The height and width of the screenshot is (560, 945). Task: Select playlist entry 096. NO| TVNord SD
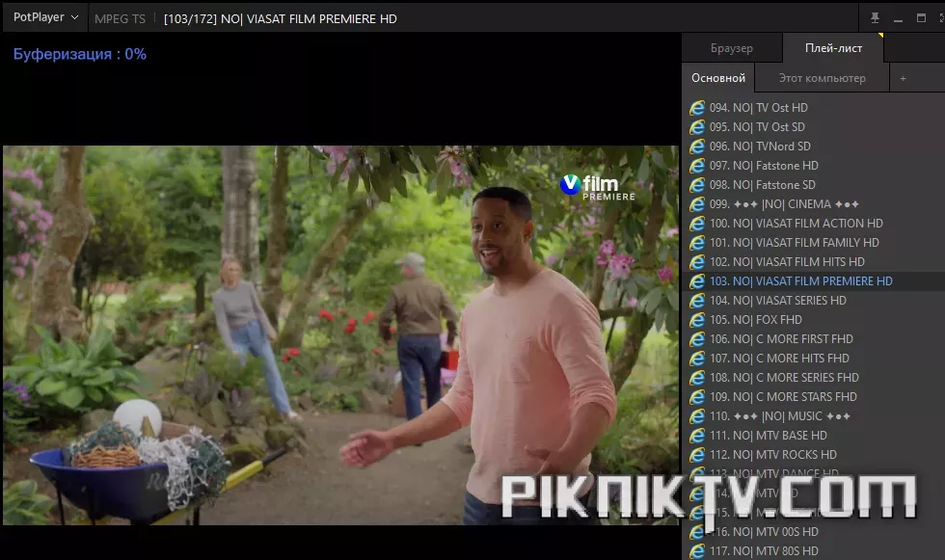pyautogui.click(x=814, y=147)
